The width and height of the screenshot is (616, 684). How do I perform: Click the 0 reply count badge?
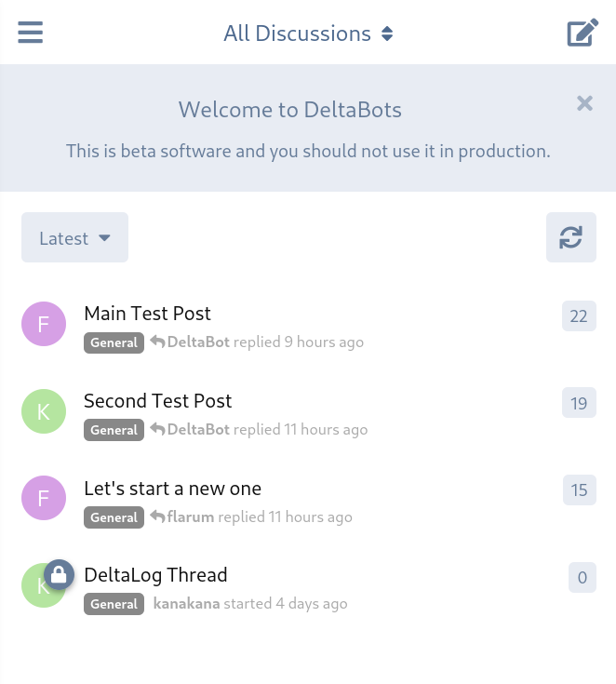click(583, 577)
